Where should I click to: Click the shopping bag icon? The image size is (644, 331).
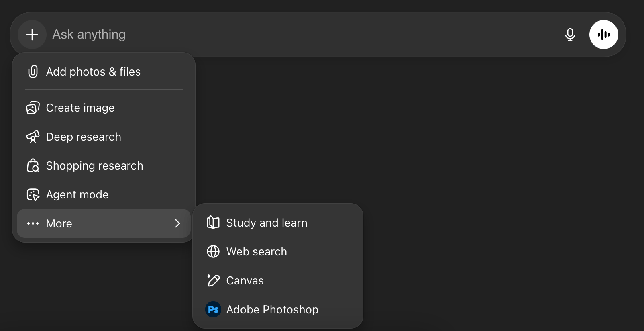tap(33, 165)
